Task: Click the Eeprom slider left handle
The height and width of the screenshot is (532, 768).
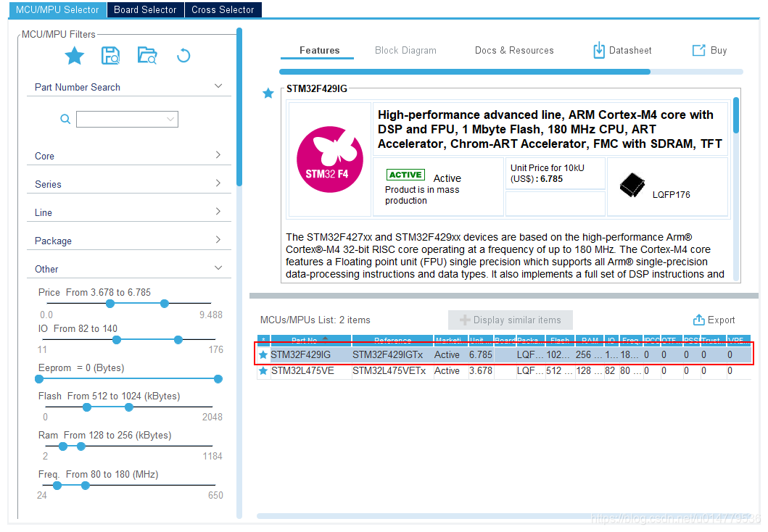Action: tap(39, 379)
